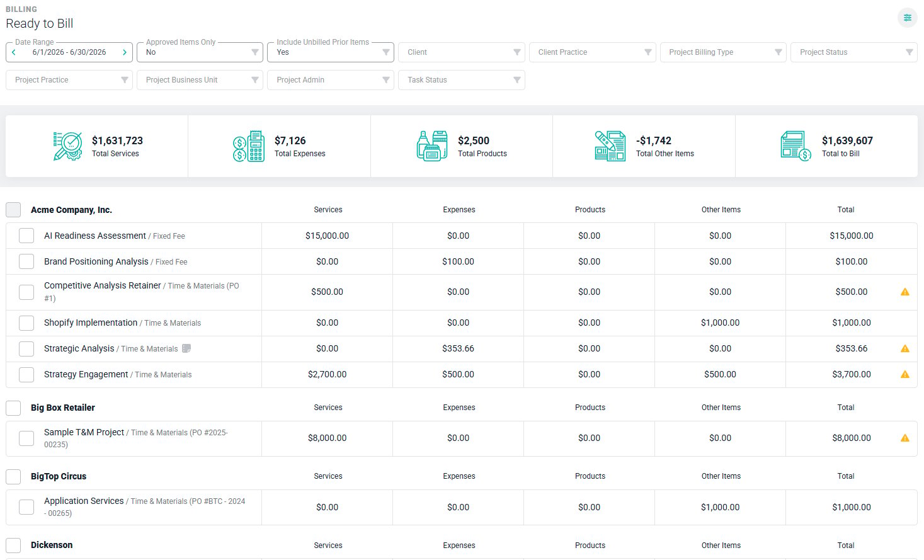Expand the Task Status filter
This screenshot has height=560, width=924.
point(462,80)
